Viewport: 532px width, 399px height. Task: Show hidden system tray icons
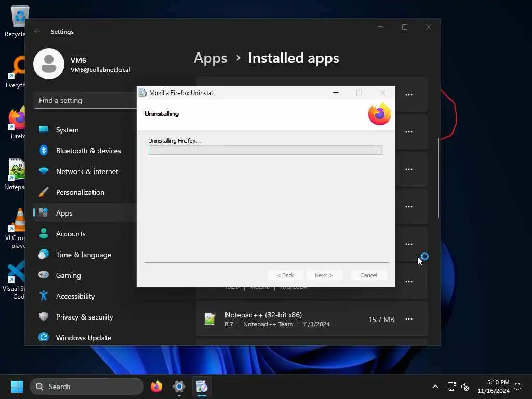(x=435, y=387)
